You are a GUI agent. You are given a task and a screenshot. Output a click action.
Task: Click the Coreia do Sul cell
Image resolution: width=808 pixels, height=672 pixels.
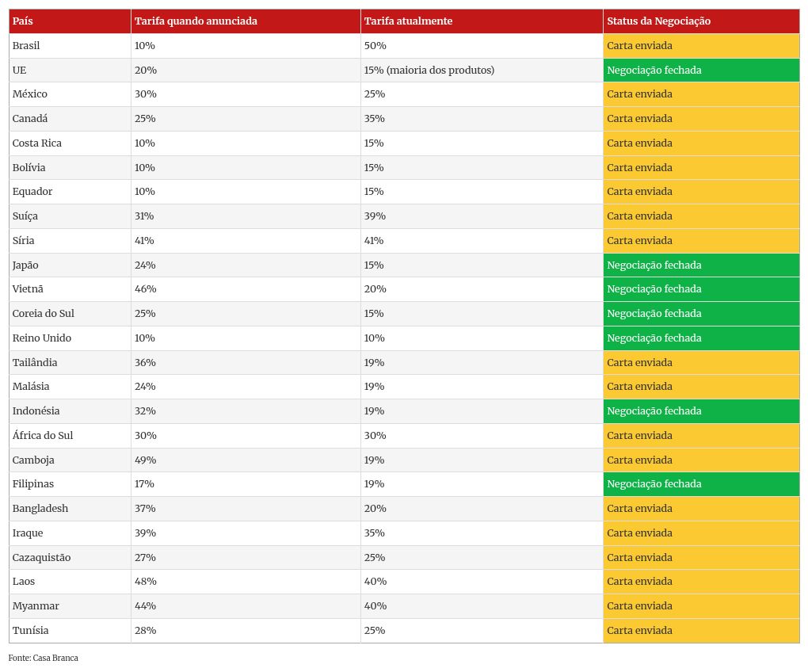coord(44,314)
